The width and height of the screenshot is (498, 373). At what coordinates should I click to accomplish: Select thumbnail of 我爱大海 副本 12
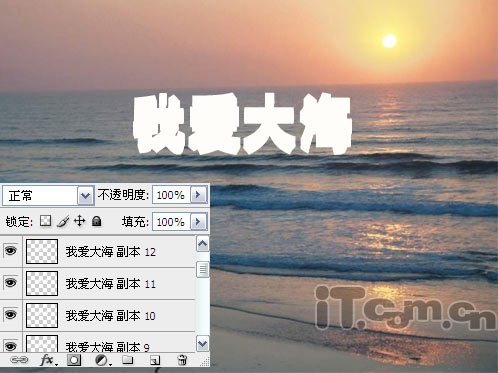(42, 251)
